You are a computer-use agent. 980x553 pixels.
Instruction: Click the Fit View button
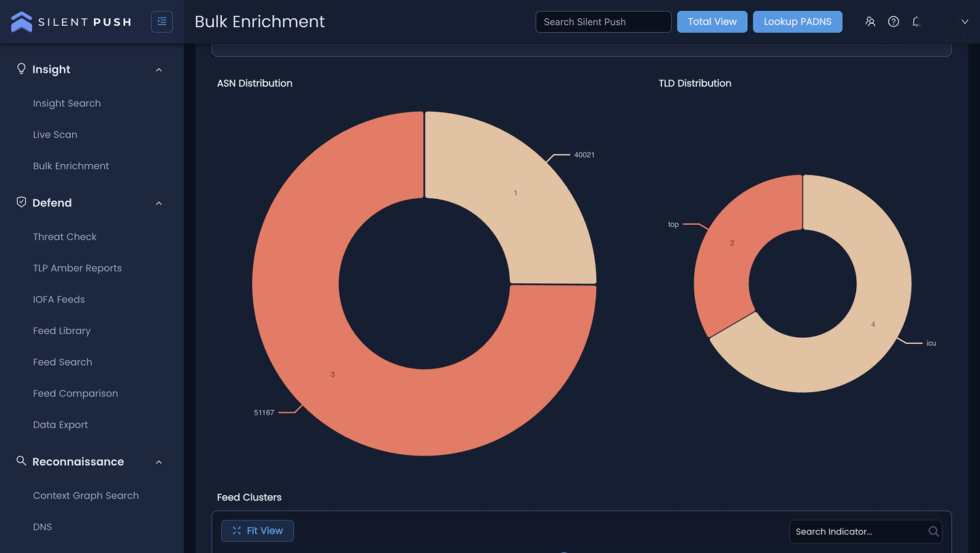(x=257, y=531)
